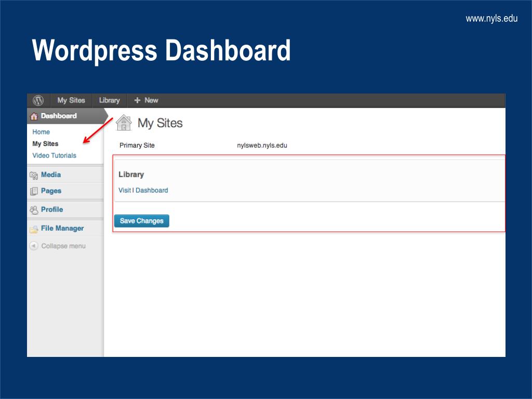The height and width of the screenshot is (399, 532).
Task: Click the Collapse menu arrow icon
Action: 34,246
